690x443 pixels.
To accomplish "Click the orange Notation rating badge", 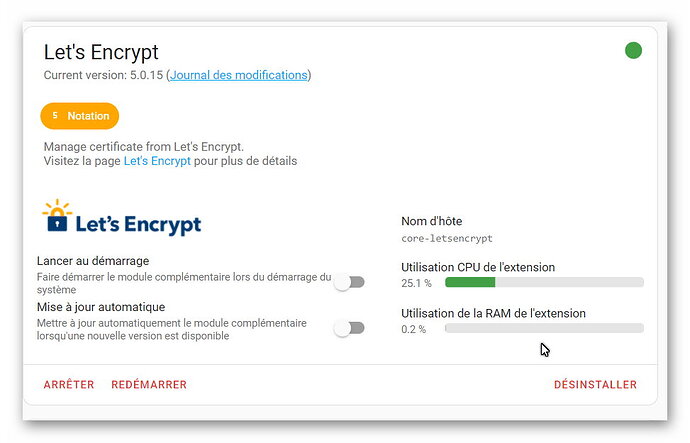I will coord(80,116).
